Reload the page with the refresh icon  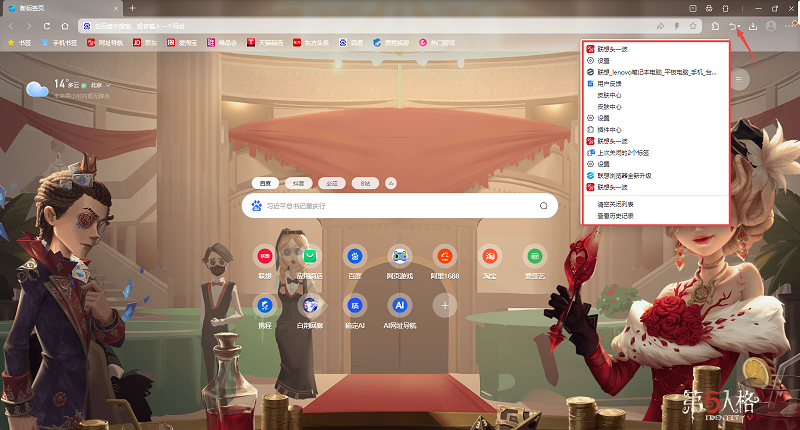tap(47, 26)
